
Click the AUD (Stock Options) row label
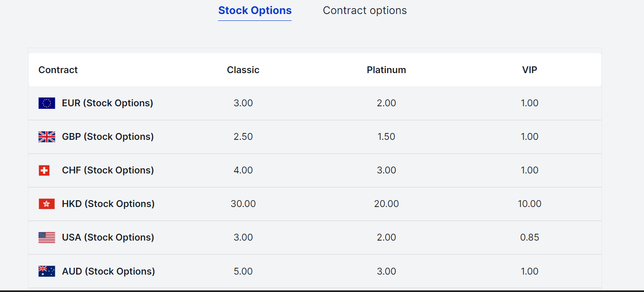108,271
